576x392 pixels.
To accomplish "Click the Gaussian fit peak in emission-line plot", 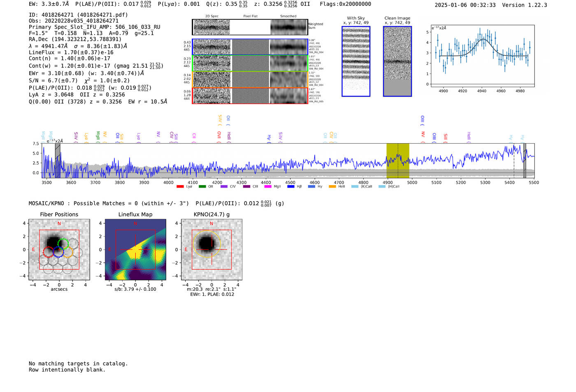I will pos(482,39).
